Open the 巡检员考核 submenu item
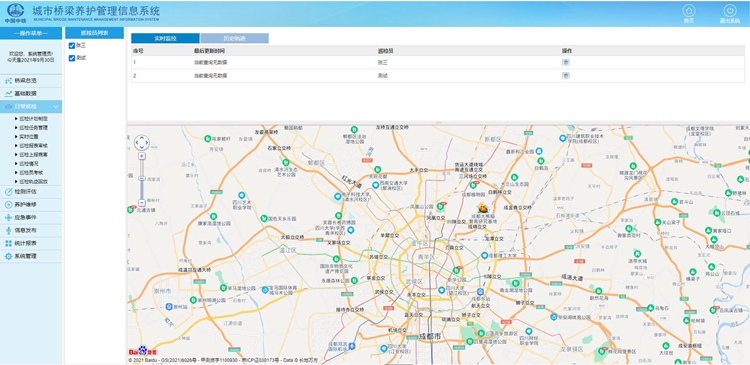 click(31, 172)
